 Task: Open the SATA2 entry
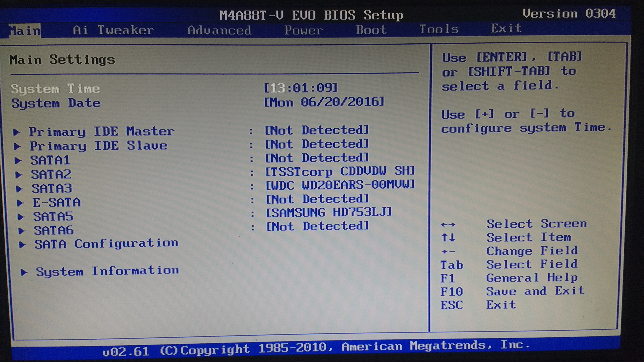(51, 174)
